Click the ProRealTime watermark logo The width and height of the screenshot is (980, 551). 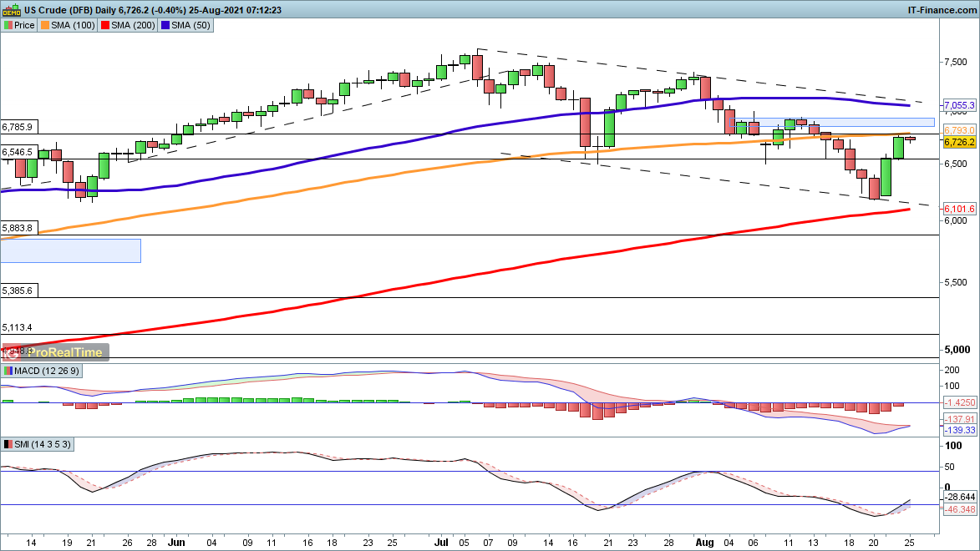pyautogui.click(x=55, y=352)
